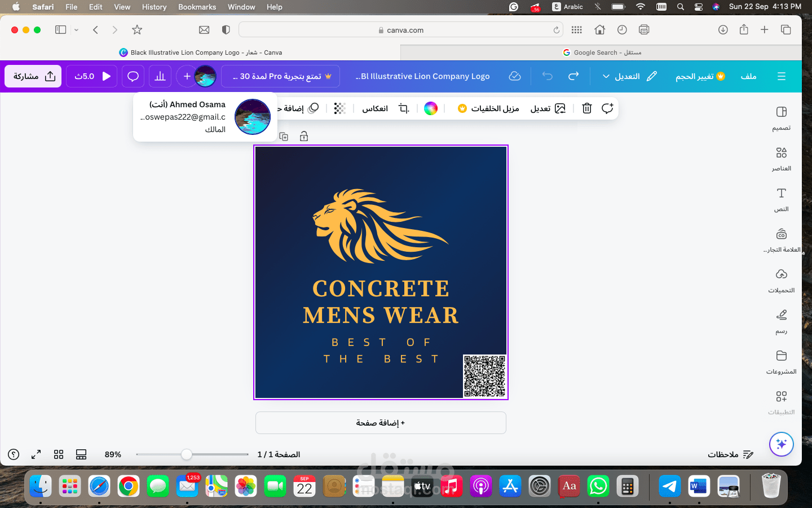Open the Safari File menu
812x508 pixels.
coord(72,7)
